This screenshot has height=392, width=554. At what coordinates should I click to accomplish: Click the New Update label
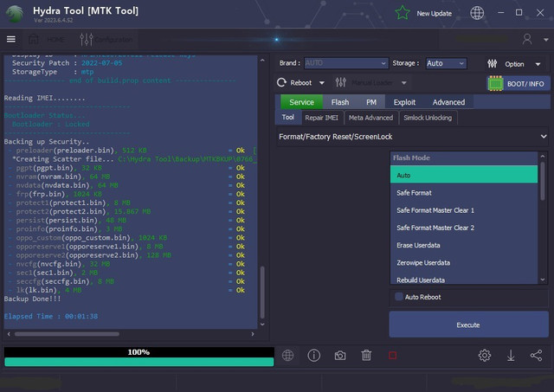click(434, 14)
